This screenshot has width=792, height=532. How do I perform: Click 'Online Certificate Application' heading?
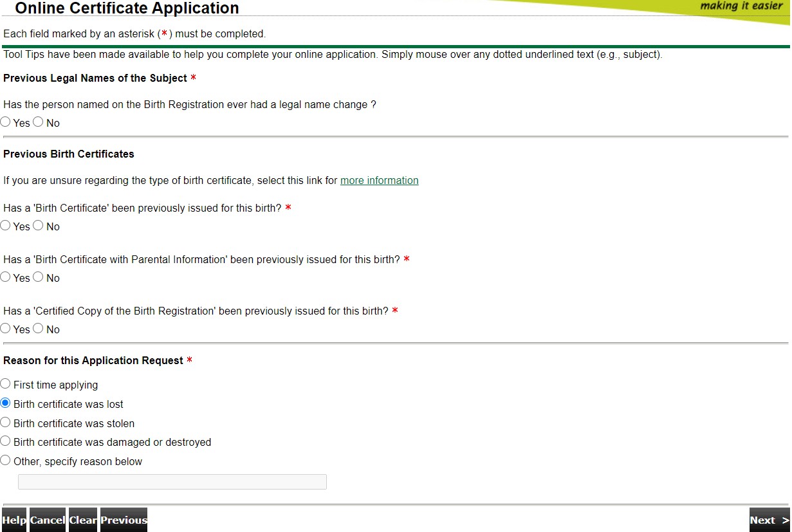click(x=127, y=8)
